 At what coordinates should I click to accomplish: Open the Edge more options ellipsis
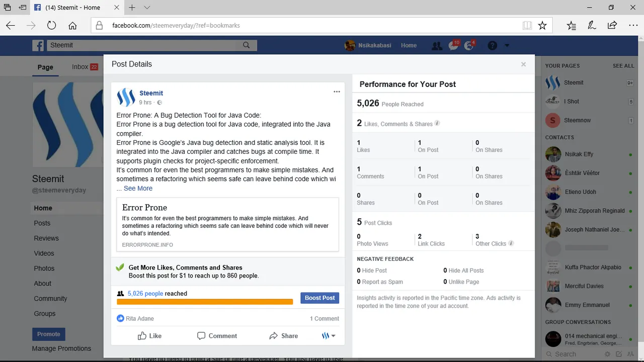point(633,26)
